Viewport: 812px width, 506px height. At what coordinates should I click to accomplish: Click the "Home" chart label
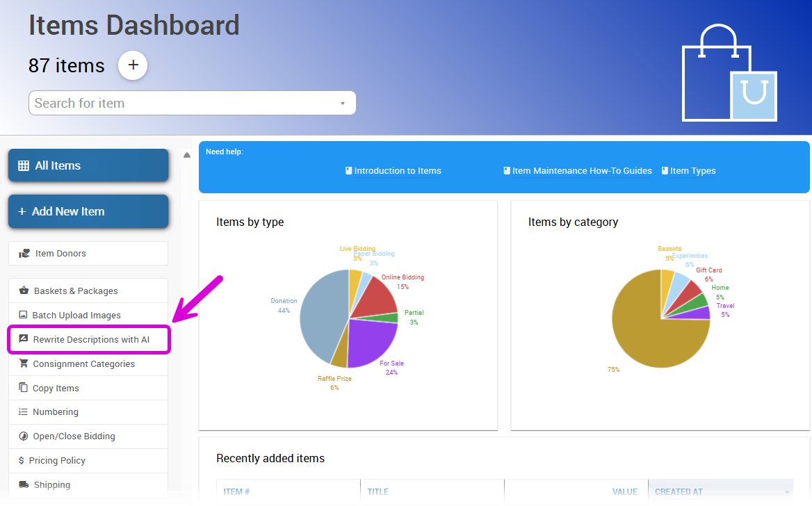(720, 288)
